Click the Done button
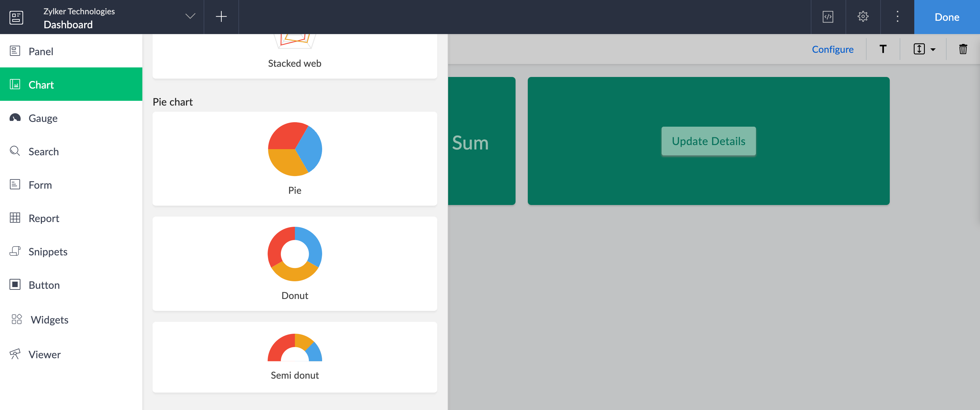 coord(946,17)
